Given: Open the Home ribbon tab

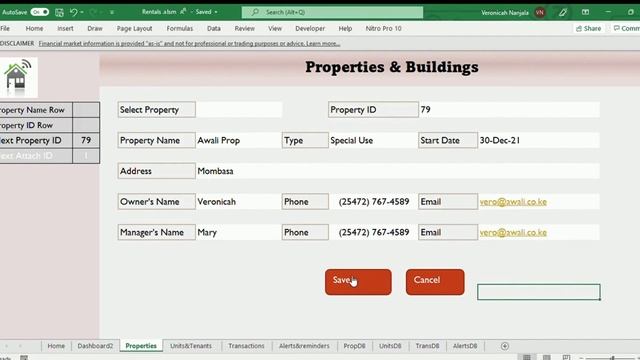Looking at the screenshot, I should 34,29.
